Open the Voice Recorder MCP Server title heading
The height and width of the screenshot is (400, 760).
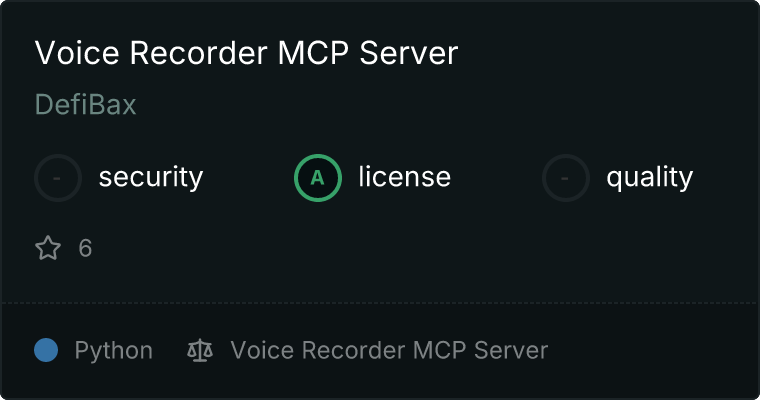click(246, 53)
